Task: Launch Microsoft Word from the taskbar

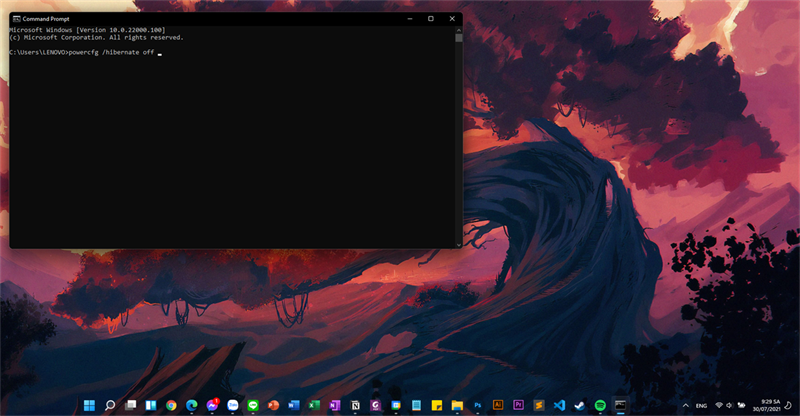Action: click(x=294, y=405)
